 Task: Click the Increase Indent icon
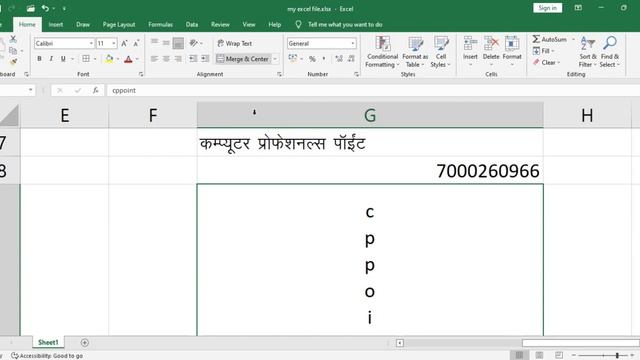[205, 59]
